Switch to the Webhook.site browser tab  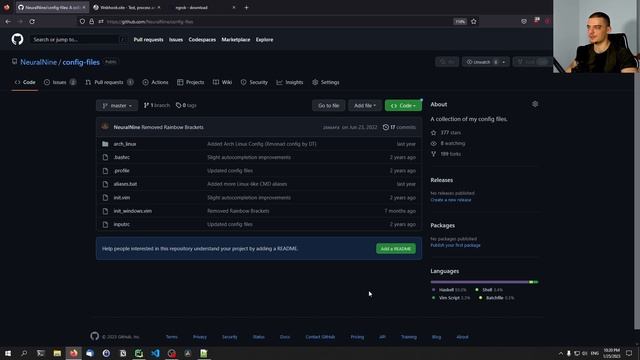[127, 7]
